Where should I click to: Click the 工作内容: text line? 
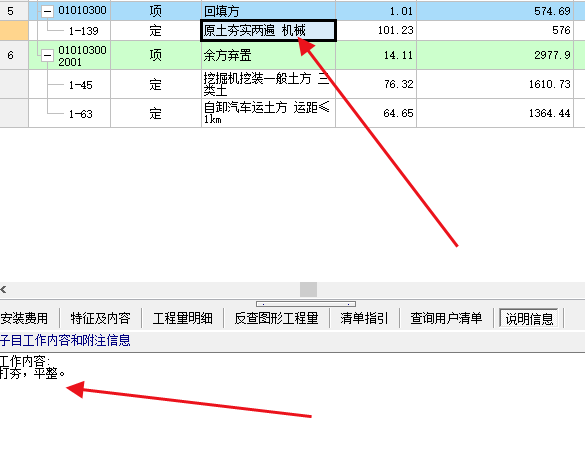25,361
